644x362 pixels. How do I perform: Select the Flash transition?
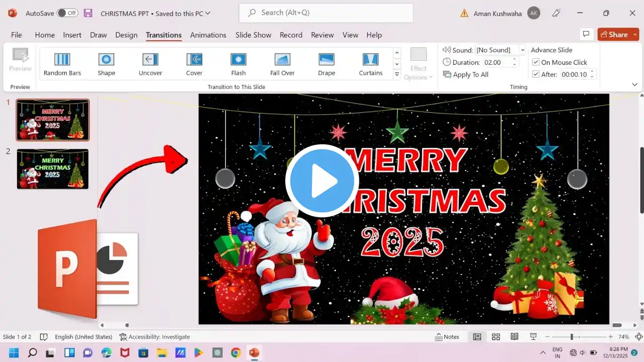238,64
